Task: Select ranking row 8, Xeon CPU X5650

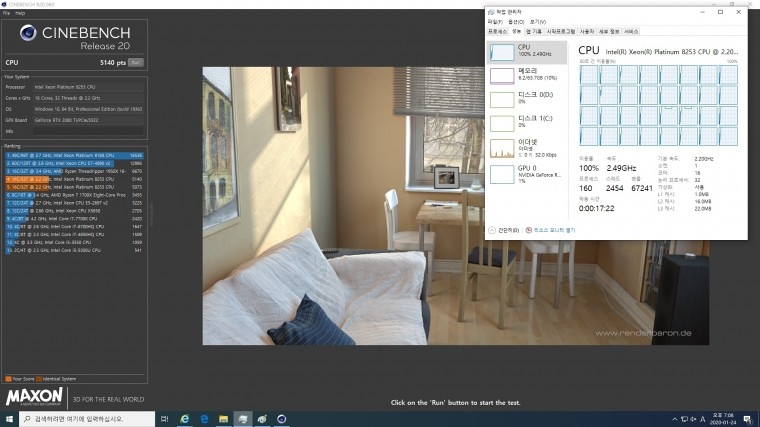Action: click(74, 211)
